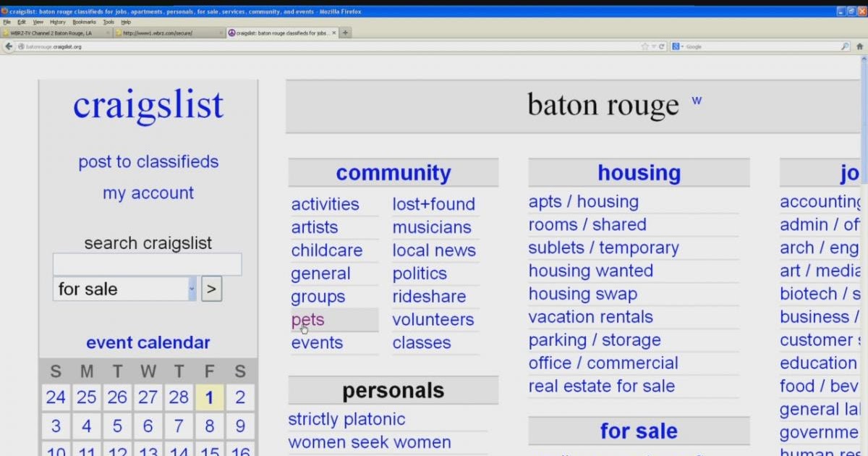The image size is (868, 456).
Task: Select day 1 in the event calendar
Action: (x=209, y=397)
